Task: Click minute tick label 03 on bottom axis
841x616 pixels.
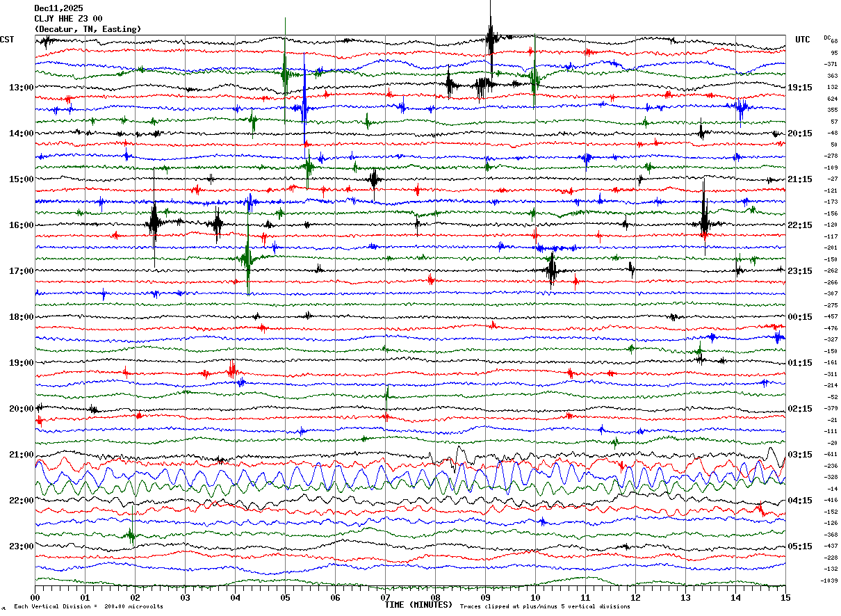Action: click(x=185, y=598)
